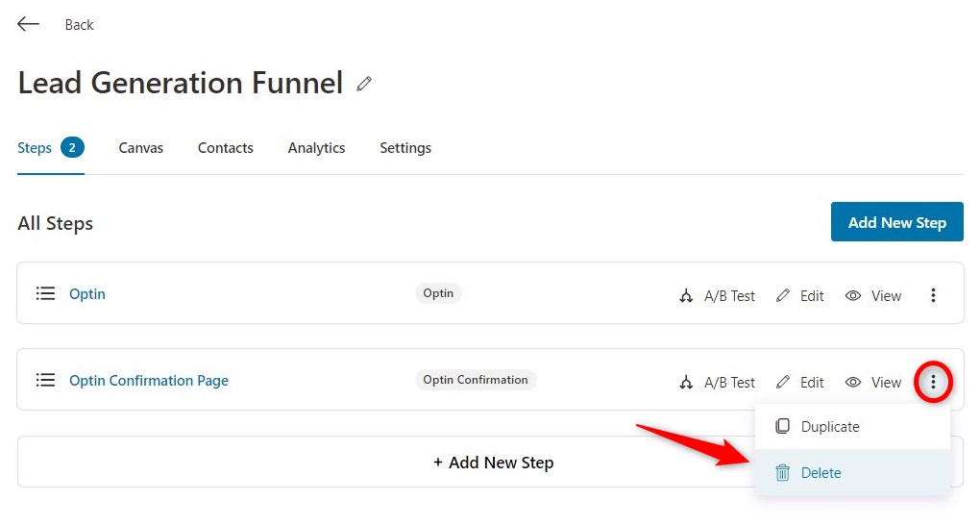The height and width of the screenshot is (526, 980).
Task: Toggle three-dot menu for Optin Confirmation Page
Action: tap(933, 382)
